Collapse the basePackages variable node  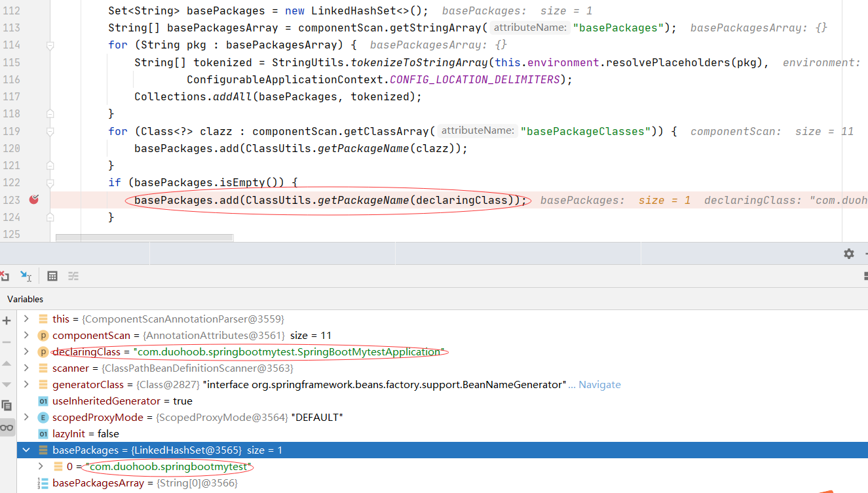click(x=26, y=450)
